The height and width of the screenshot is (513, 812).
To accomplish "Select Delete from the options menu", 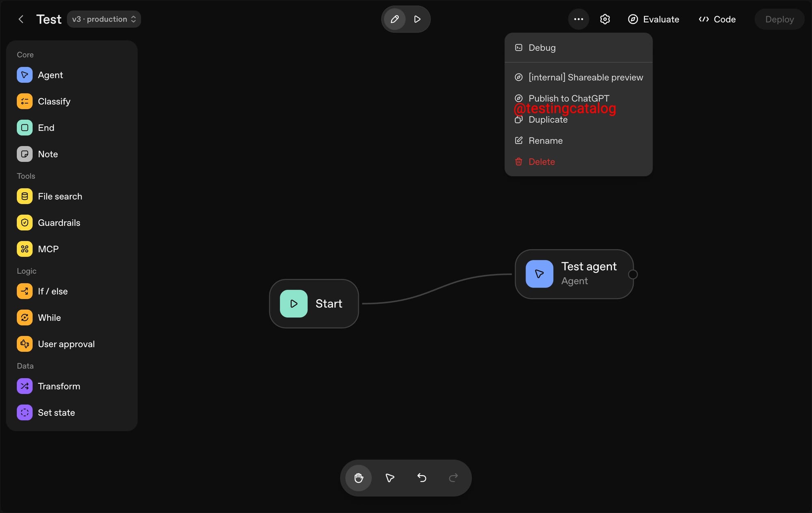I will (541, 162).
